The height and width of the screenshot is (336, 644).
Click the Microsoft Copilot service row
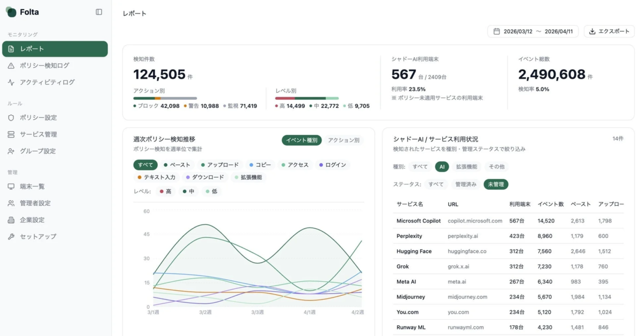pos(509,221)
